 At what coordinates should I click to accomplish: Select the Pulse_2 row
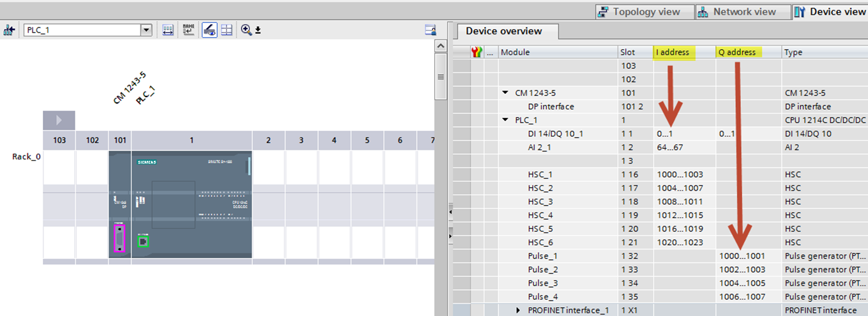(x=660, y=269)
